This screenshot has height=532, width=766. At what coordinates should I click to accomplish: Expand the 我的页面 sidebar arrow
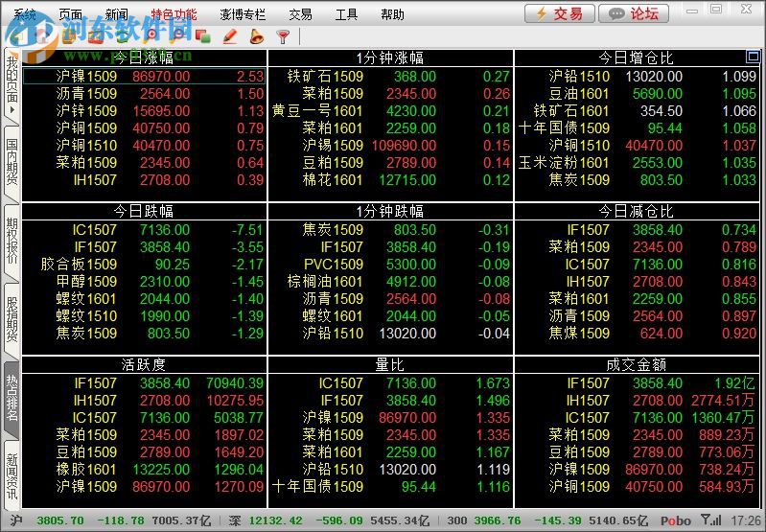(x=12, y=110)
